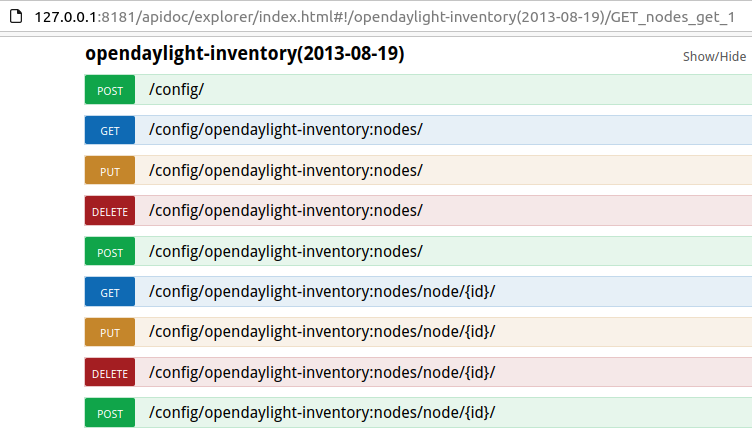The height and width of the screenshot is (431, 752).
Task: Expand PUT /config/opendaylight-inventory:nodes/ path
Action: click(285, 170)
